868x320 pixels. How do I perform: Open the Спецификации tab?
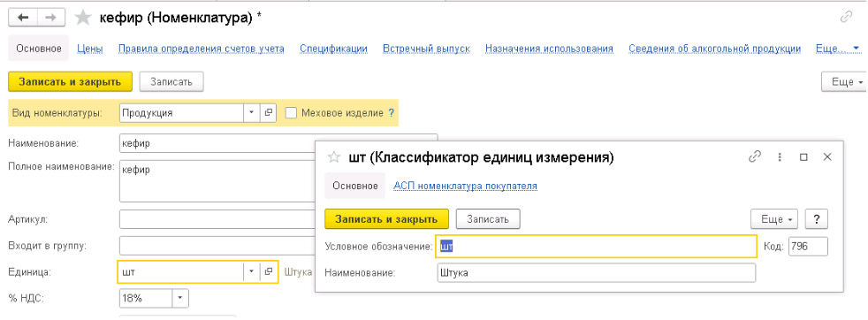click(333, 49)
